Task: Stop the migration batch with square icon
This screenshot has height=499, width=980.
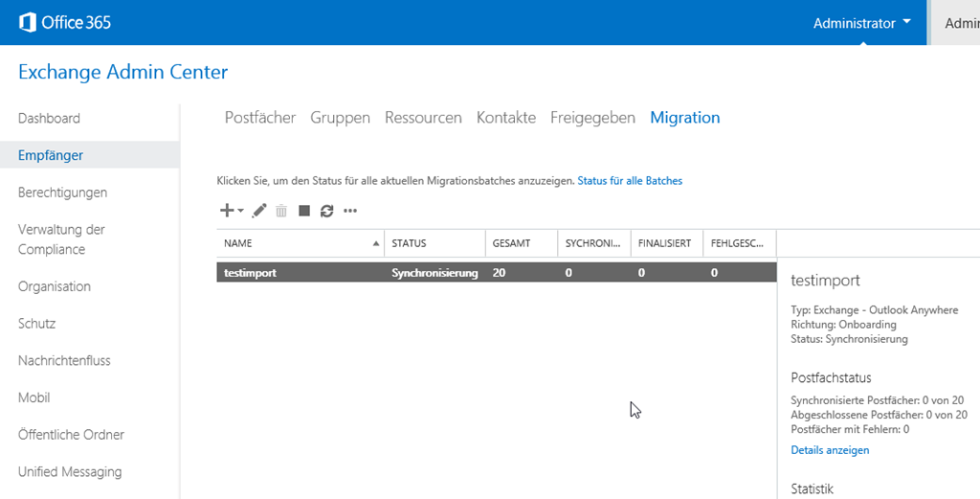Action: 304,211
